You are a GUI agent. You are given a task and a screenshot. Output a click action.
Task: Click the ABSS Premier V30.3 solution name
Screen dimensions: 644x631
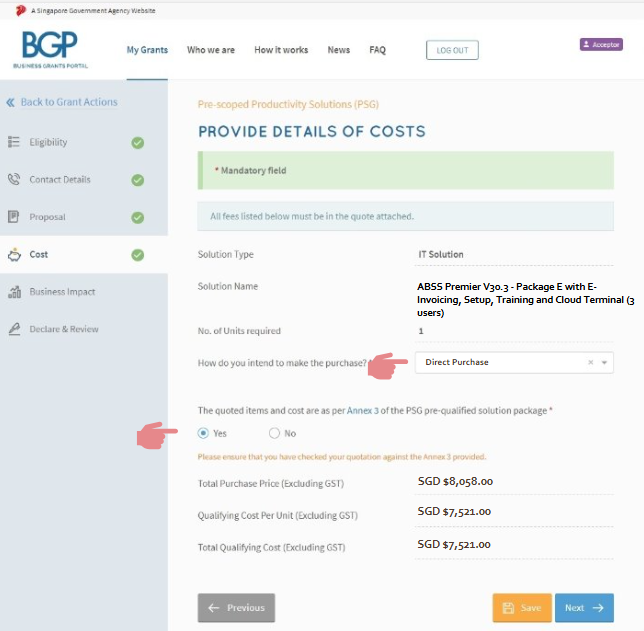point(526,299)
